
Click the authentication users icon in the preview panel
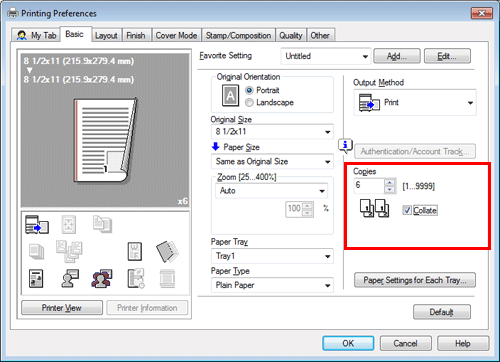102,279
